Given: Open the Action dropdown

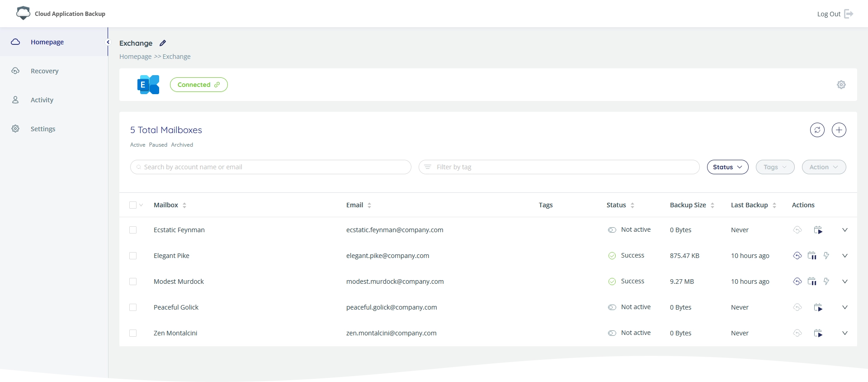Looking at the screenshot, I should click(824, 167).
